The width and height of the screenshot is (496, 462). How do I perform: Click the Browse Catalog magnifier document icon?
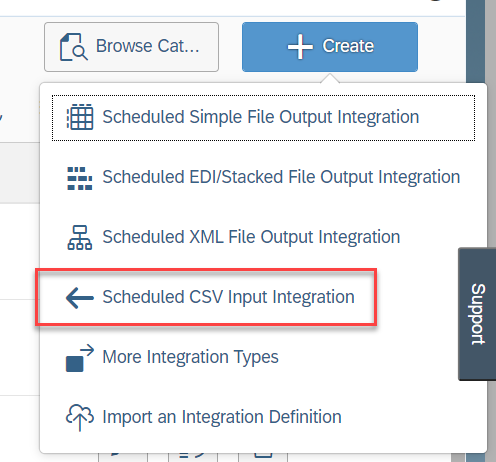pyautogui.click(x=74, y=47)
